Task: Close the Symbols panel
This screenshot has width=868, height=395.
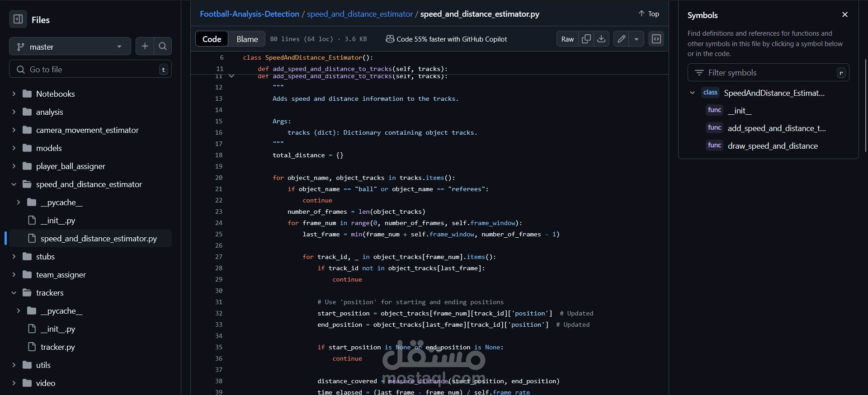Action: tap(845, 14)
